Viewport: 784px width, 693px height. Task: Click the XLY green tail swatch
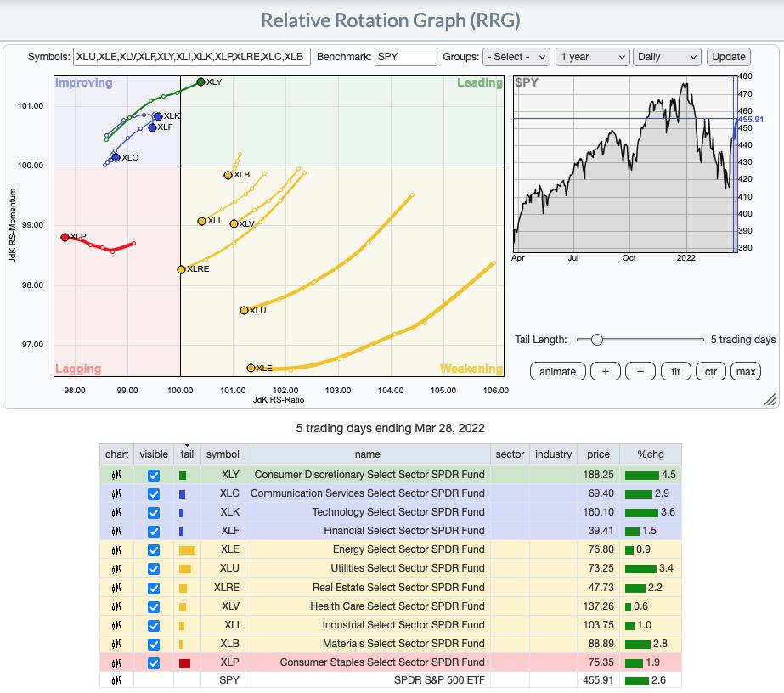183,476
